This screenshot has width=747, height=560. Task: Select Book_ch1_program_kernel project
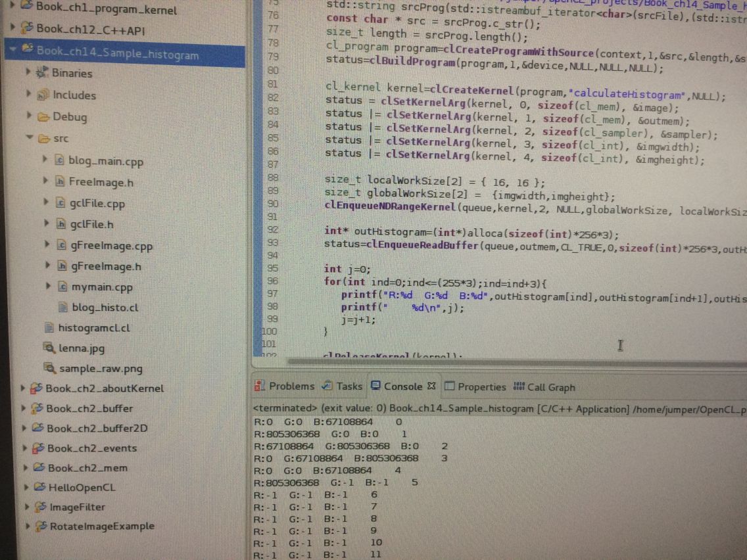point(106,8)
